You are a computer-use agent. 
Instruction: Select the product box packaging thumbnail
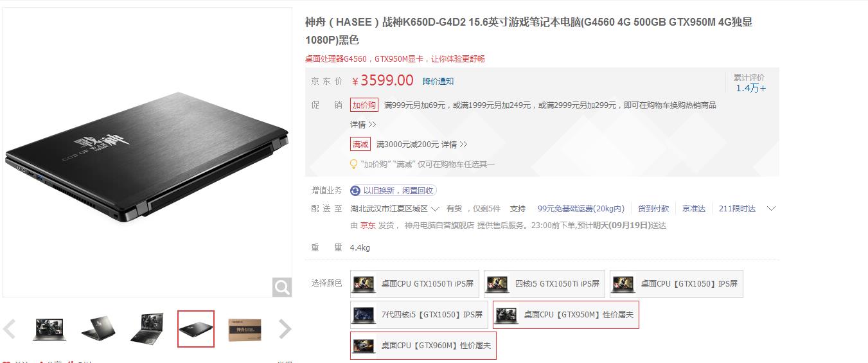point(245,329)
